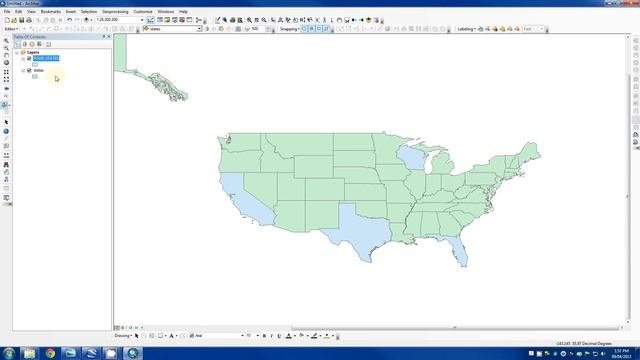640x360 pixels.
Task: Click the green symbol swatch under states layer
Action: tap(35, 76)
